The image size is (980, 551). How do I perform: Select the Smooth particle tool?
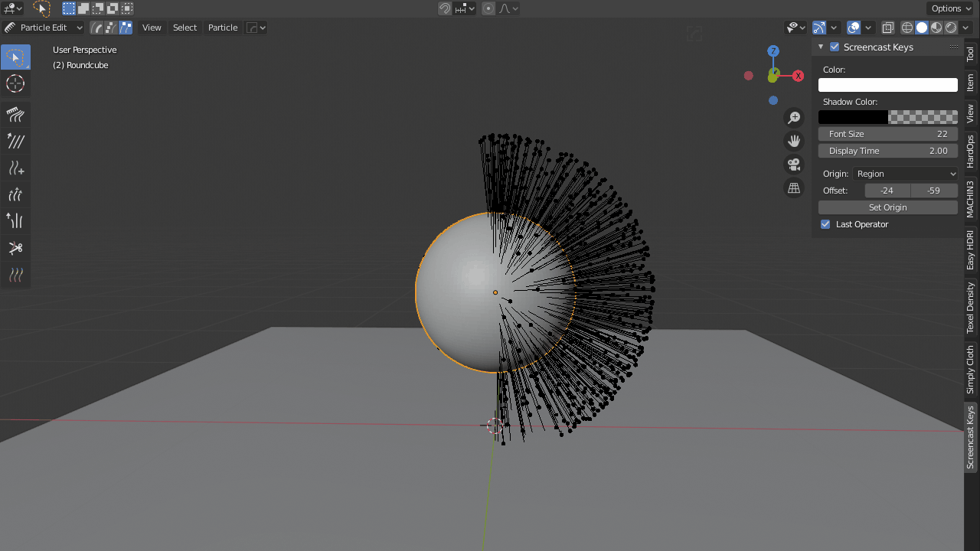click(x=15, y=141)
